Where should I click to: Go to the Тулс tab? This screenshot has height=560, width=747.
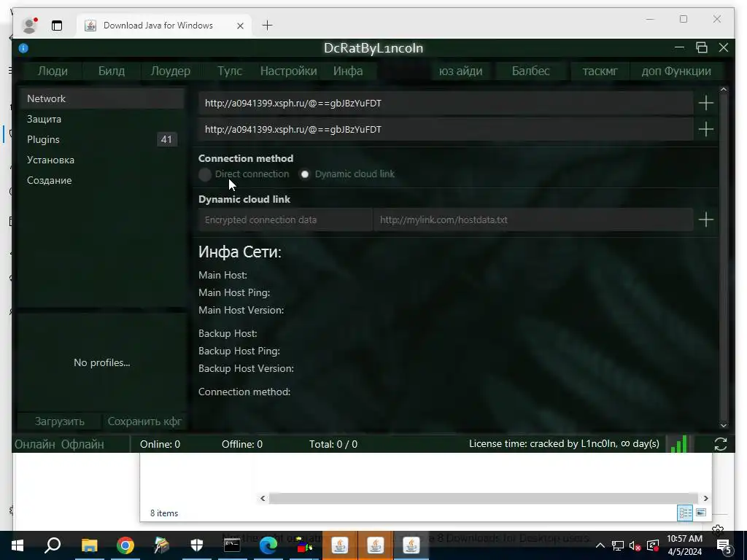pyautogui.click(x=230, y=71)
